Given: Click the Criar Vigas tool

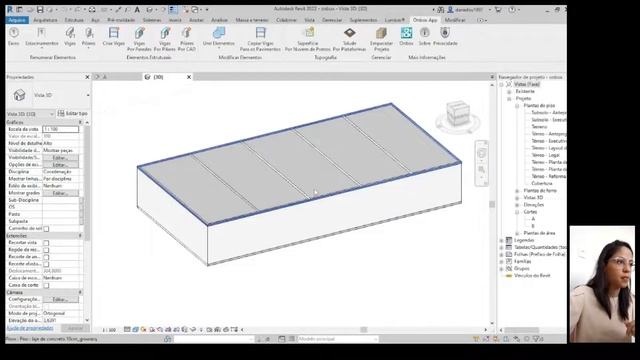Looking at the screenshot, I should pyautogui.click(x=113, y=36).
